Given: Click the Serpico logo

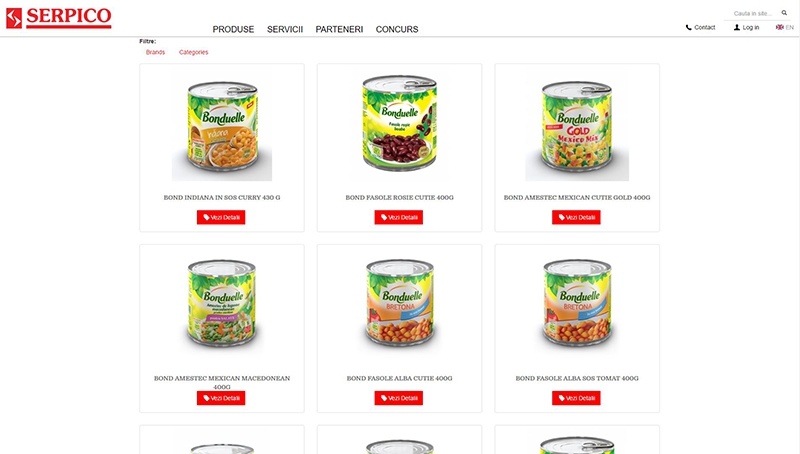Looking at the screenshot, I should coord(59,18).
